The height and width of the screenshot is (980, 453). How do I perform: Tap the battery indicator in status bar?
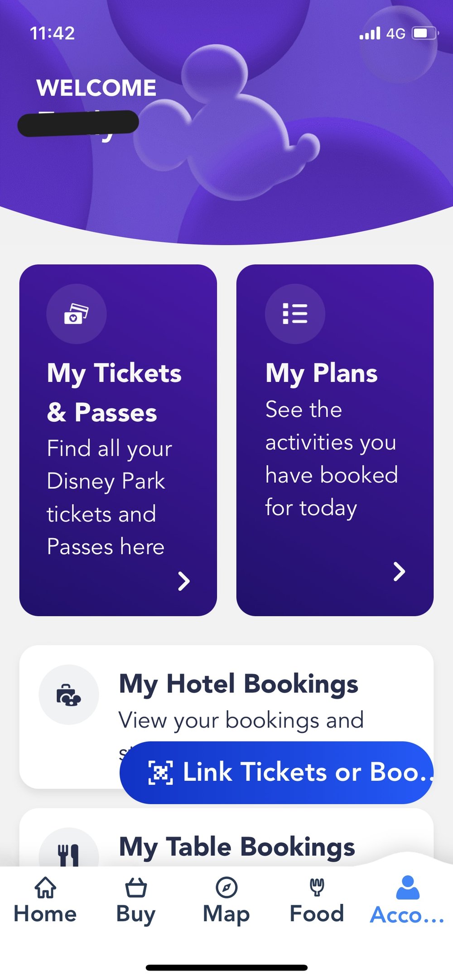point(424,33)
